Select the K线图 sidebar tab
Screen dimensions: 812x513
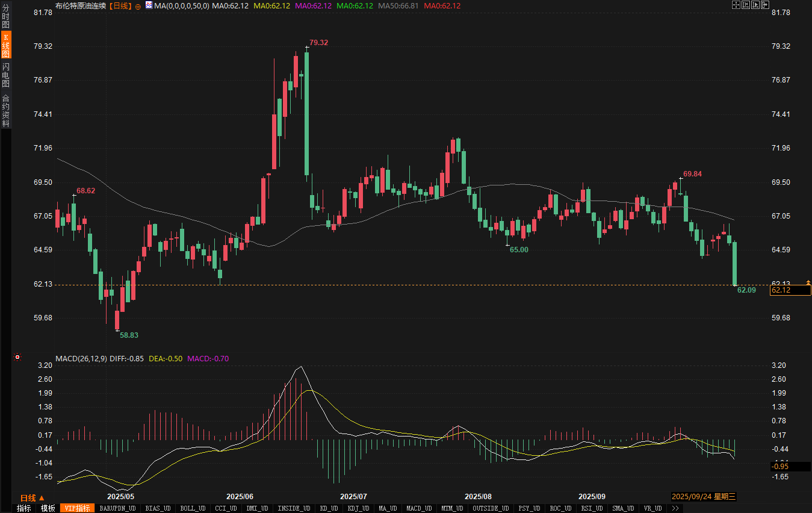click(x=6, y=45)
